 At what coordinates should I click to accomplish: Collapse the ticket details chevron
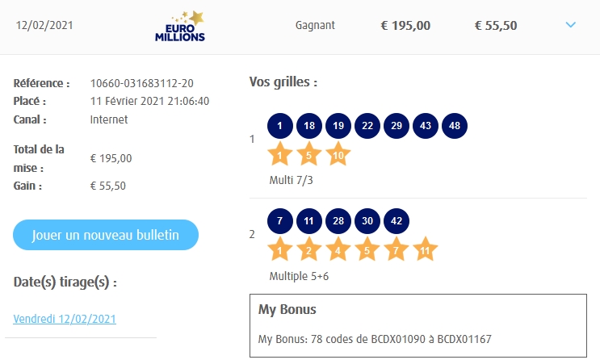[x=571, y=25]
